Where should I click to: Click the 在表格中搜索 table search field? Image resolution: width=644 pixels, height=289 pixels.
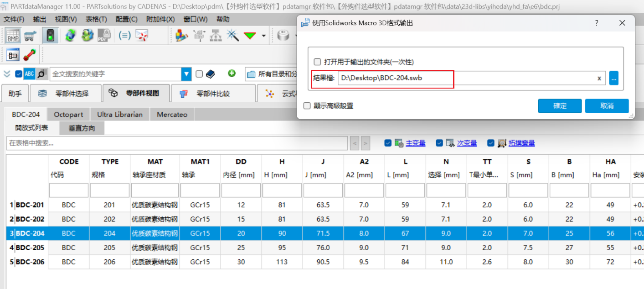click(x=177, y=143)
